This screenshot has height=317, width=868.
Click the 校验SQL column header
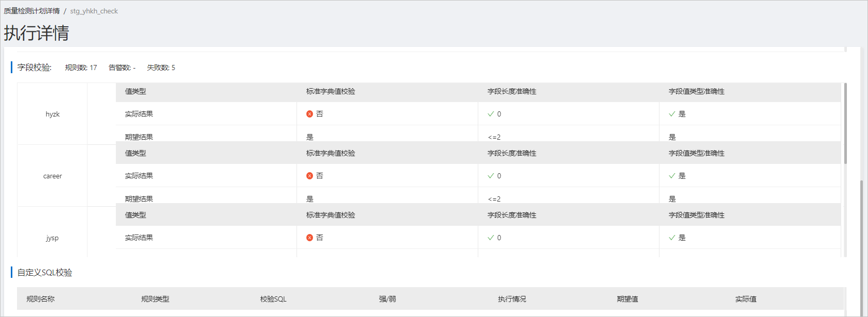tap(273, 299)
